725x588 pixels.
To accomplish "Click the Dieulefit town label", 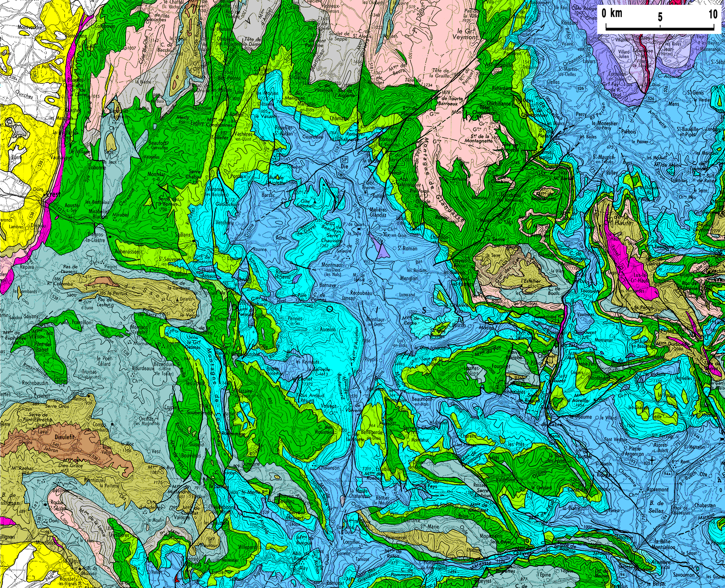I will click(x=64, y=437).
